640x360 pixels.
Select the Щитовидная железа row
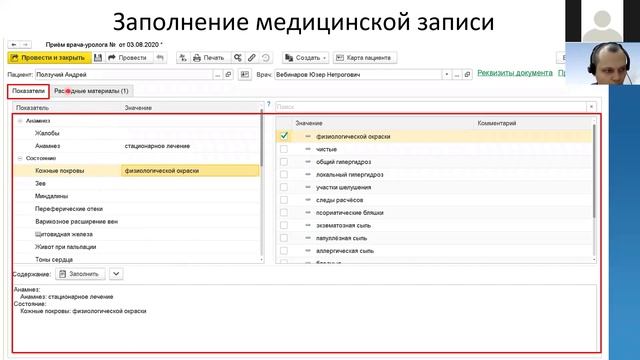137,234
